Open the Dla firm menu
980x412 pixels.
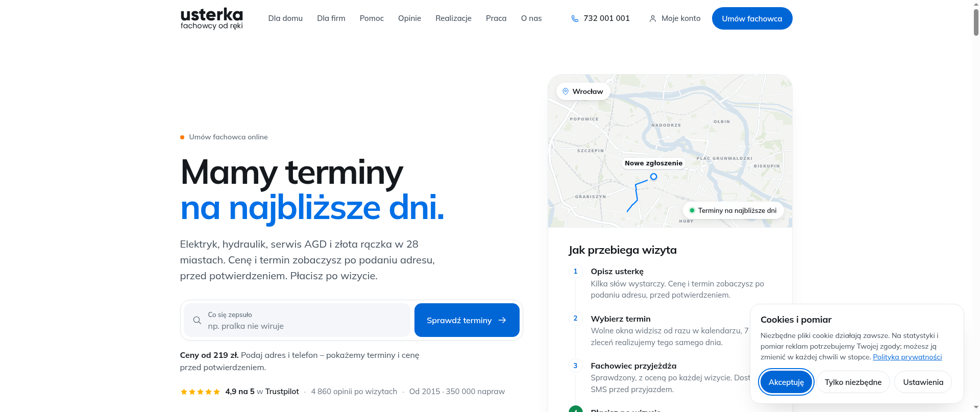[331, 18]
